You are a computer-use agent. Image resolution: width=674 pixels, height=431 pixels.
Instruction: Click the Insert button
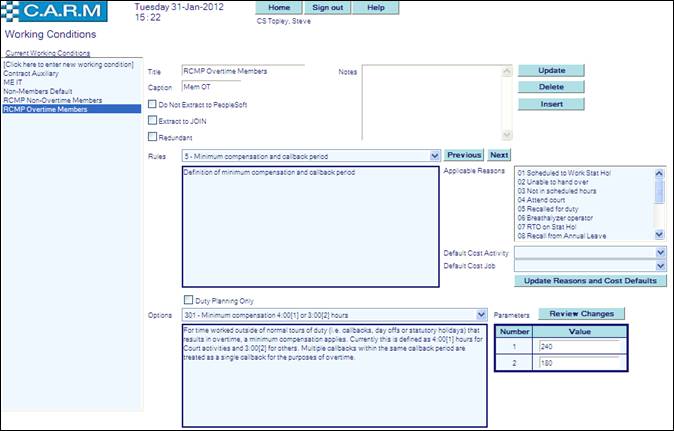[551, 104]
